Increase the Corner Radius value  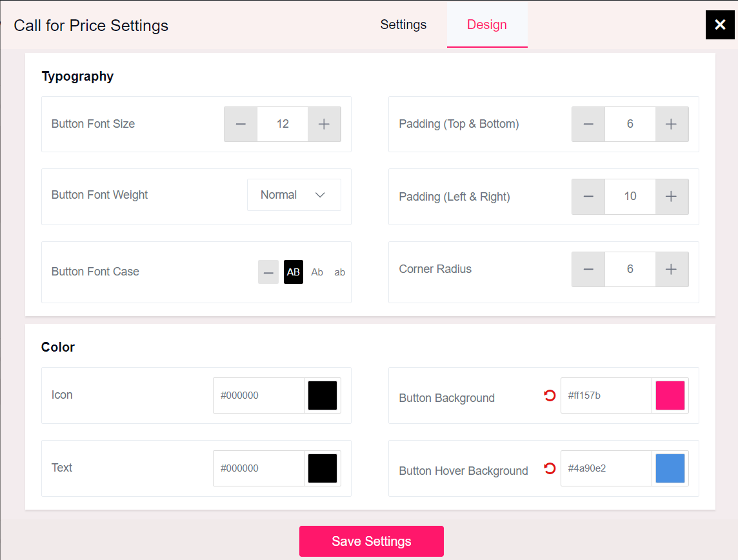(x=671, y=269)
